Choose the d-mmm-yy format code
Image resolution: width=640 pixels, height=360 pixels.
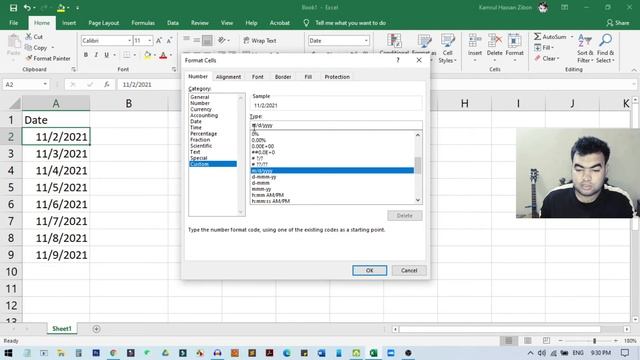point(264,177)
